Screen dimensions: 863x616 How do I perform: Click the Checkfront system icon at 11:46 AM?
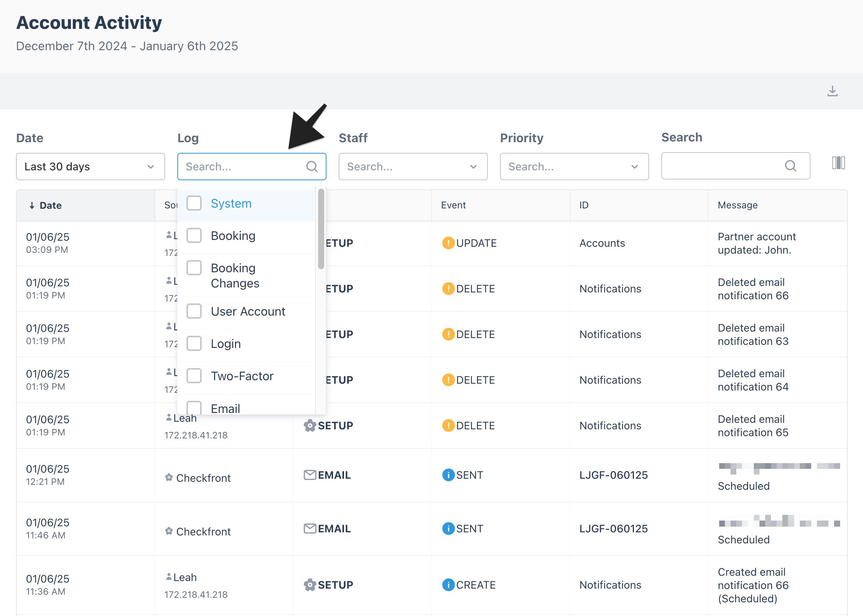click(169, 531)
